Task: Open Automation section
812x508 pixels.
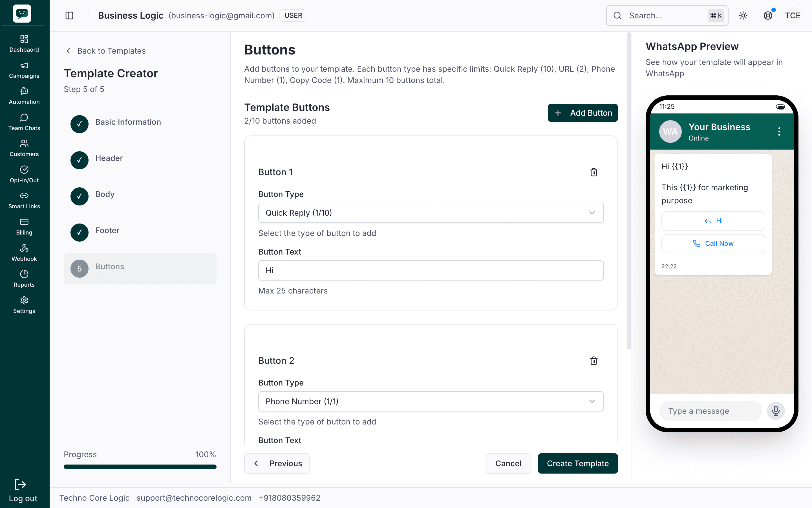Action: [x=24, y=96]
